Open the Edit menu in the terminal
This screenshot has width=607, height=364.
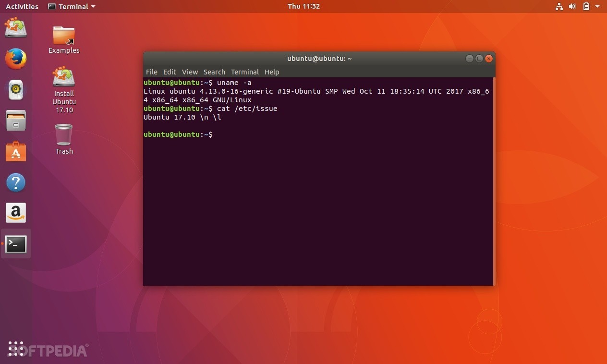pos(170,72)
